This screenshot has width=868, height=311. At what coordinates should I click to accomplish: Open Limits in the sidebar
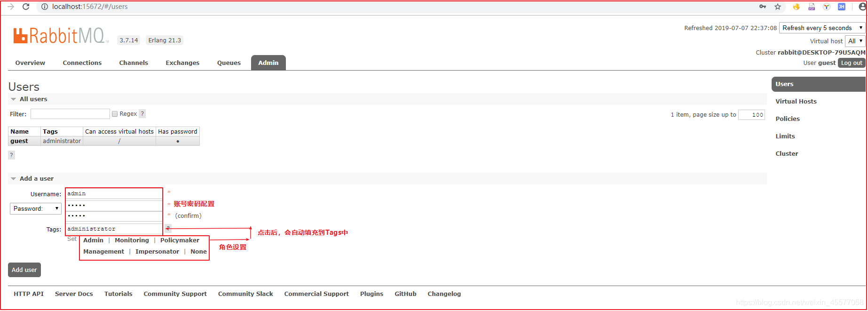click(785, 136)
